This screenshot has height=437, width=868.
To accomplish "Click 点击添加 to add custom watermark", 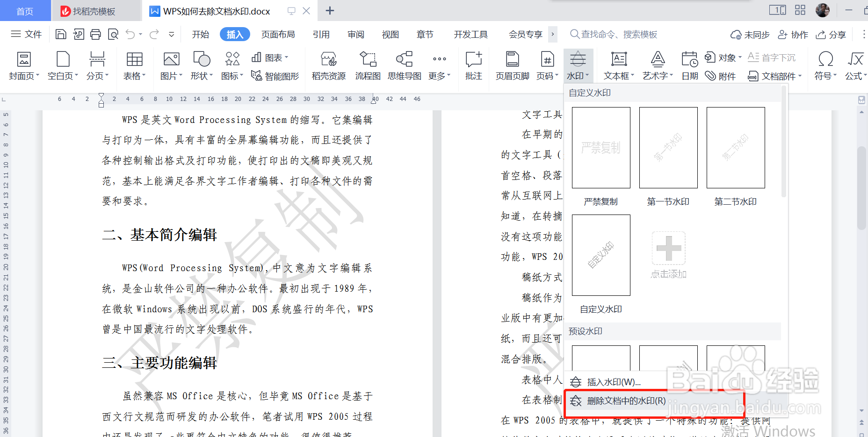I will coord(669,255).
